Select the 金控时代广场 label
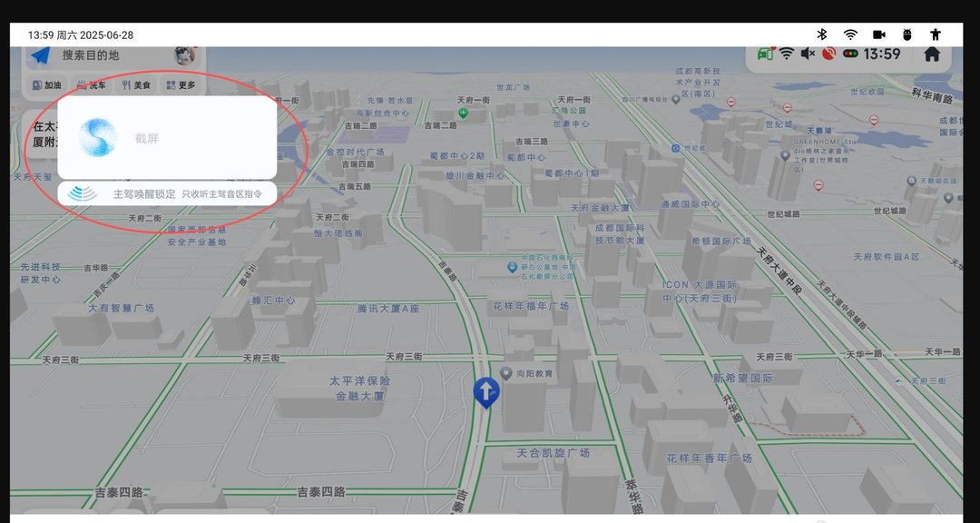 tap(355, 152)
